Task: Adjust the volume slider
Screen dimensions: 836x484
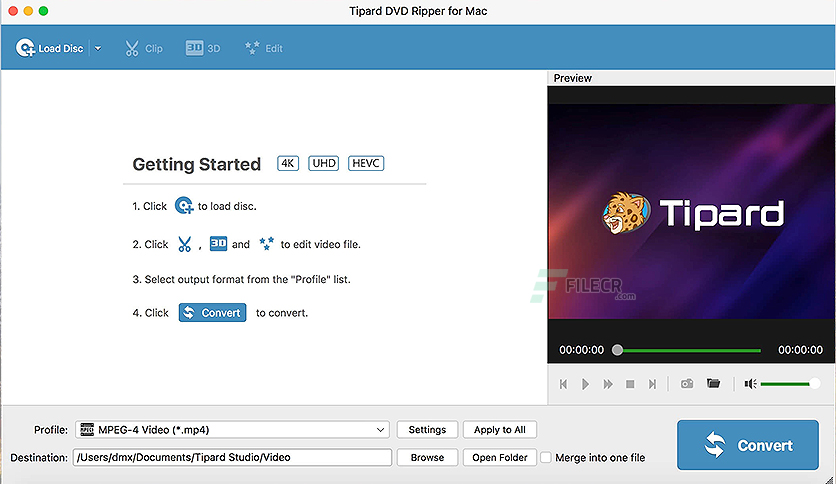Action: click(790, 383)
